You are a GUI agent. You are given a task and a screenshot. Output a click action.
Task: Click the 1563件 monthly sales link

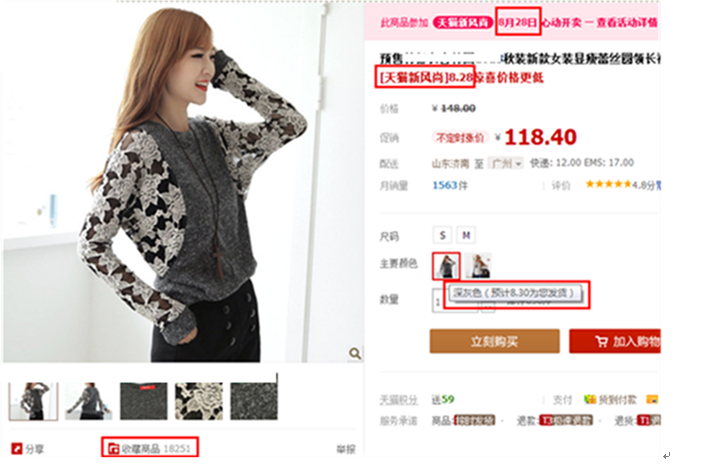450,185
